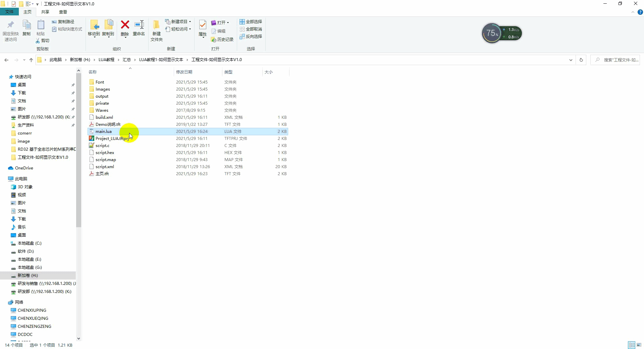Click the Pin to Quick access icon
The image size is (644, 349).
point(10,25)
